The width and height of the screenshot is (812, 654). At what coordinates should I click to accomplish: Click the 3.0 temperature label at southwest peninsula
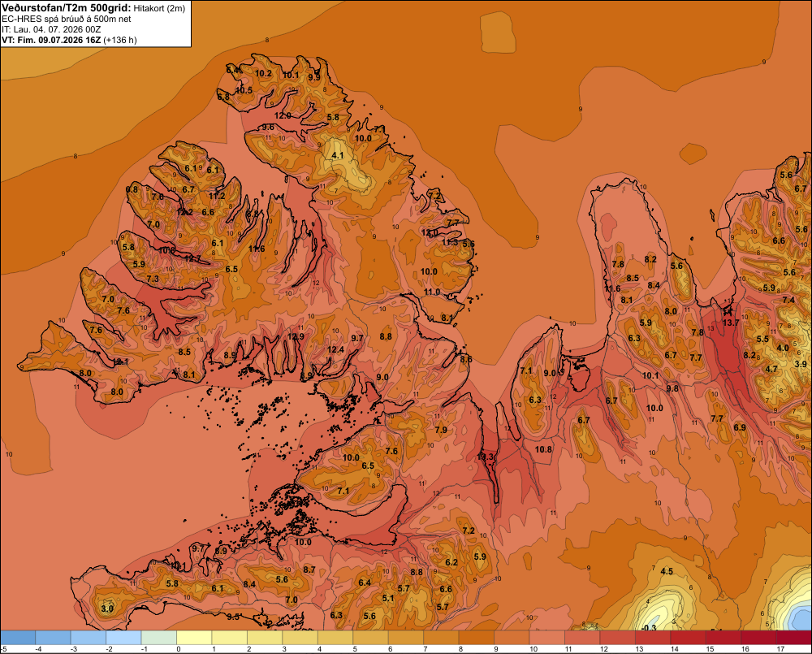point(107,609)
